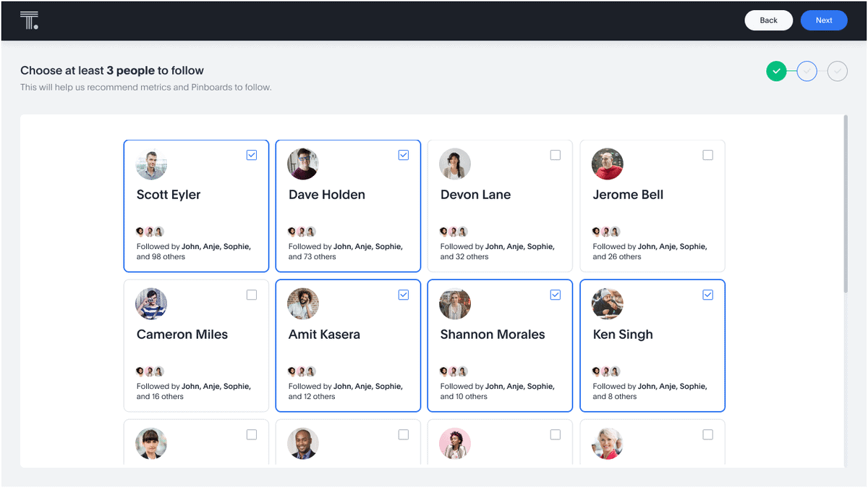Select the completed green step indicator
This screenshot has width=868, height=488.
pos(776,71)
